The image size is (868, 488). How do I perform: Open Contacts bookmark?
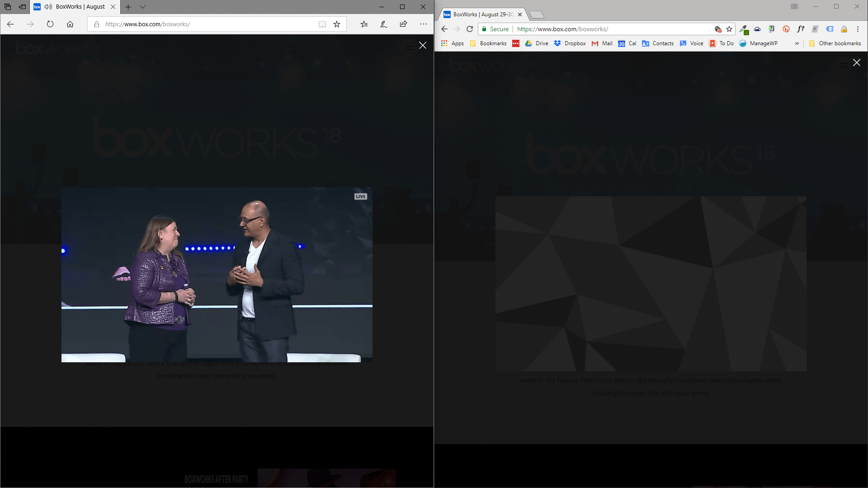[658, 43]
